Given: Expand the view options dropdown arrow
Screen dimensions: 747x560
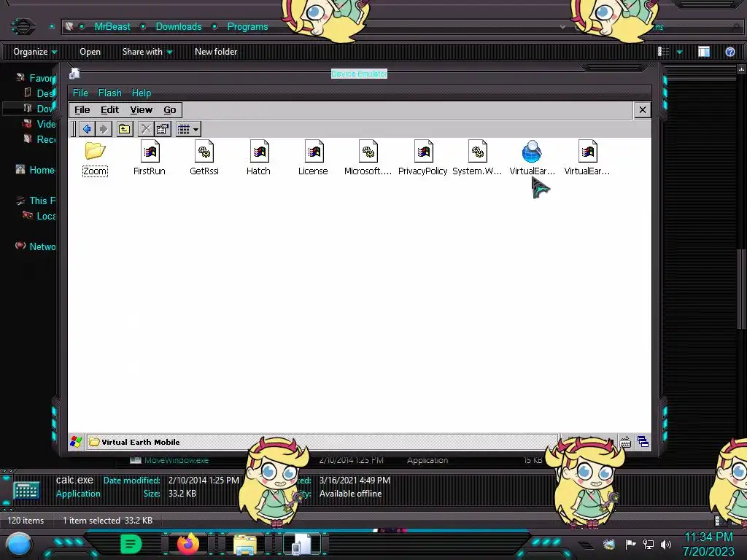Looking at the screenshot, I should pyautogui.click(x=680, y=52).
